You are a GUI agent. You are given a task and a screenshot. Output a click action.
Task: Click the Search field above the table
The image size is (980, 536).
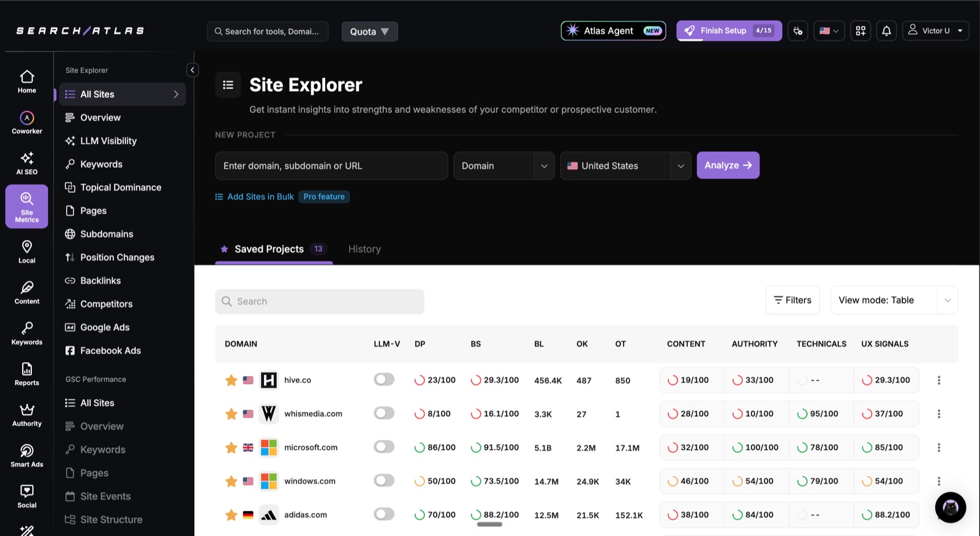pos(319,301)
